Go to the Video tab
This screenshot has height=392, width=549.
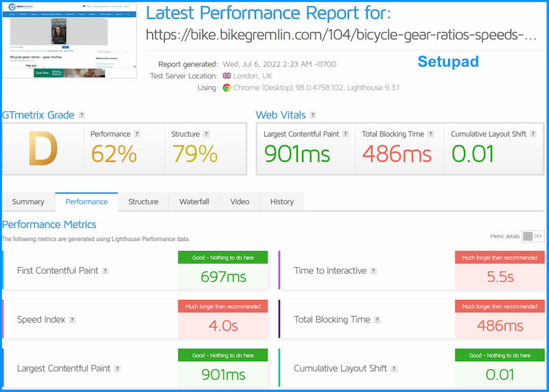[240, 202]
